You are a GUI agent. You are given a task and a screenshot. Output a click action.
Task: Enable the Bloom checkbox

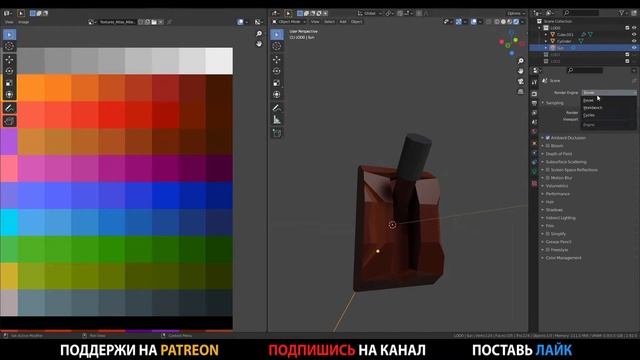click(x=548, y=146)
